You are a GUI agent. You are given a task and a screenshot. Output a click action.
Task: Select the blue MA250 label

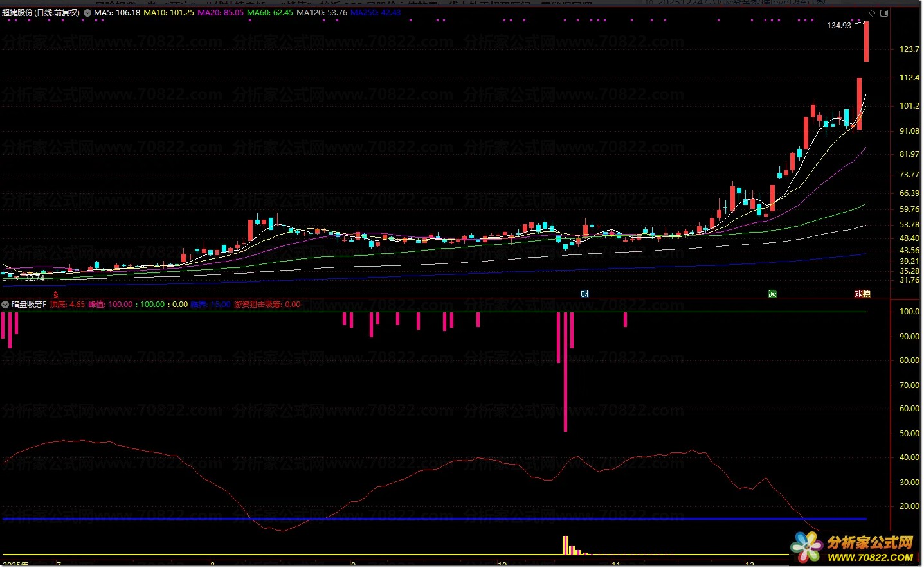coord(376,13)
